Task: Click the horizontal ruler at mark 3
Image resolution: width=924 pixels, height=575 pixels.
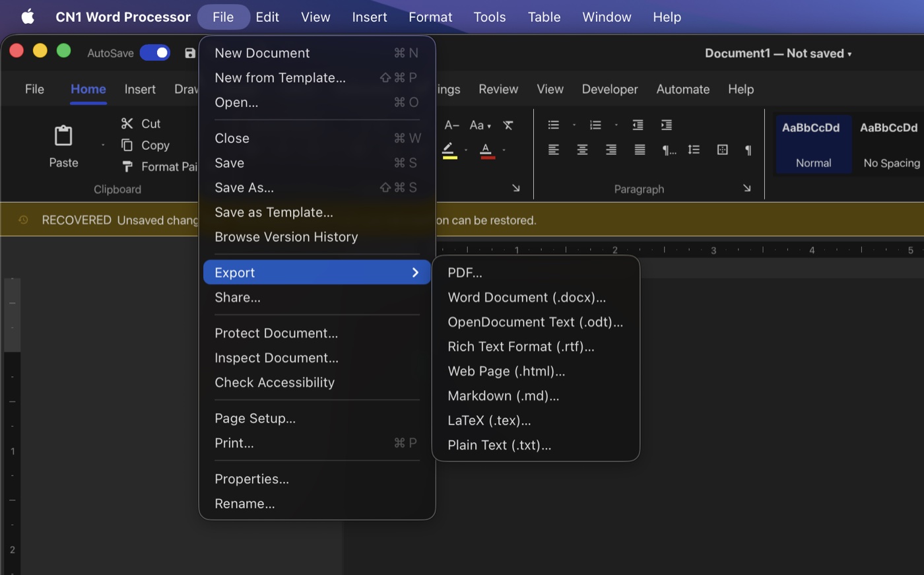Action: [x=713, y=250]
